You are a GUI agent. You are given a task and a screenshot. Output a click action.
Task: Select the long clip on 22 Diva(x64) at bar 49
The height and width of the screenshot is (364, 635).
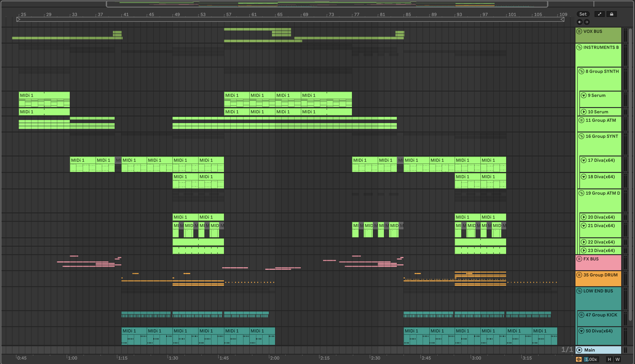click(x=198, y=242)
